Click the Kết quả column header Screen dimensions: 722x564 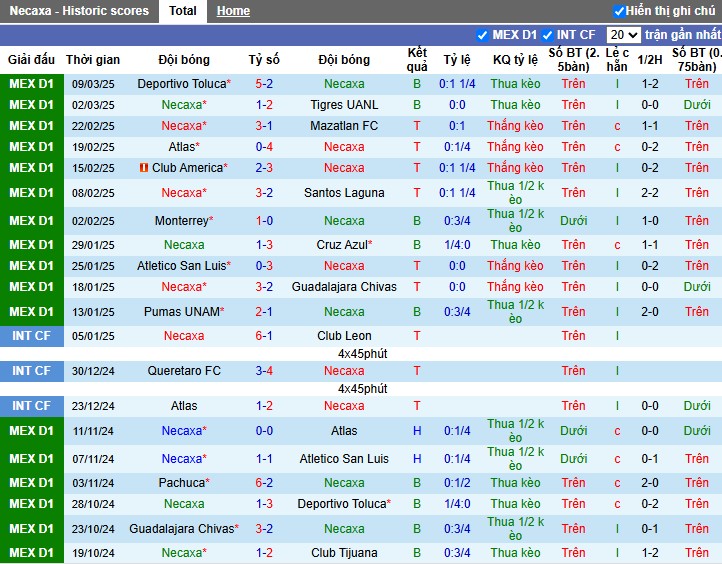417,60
